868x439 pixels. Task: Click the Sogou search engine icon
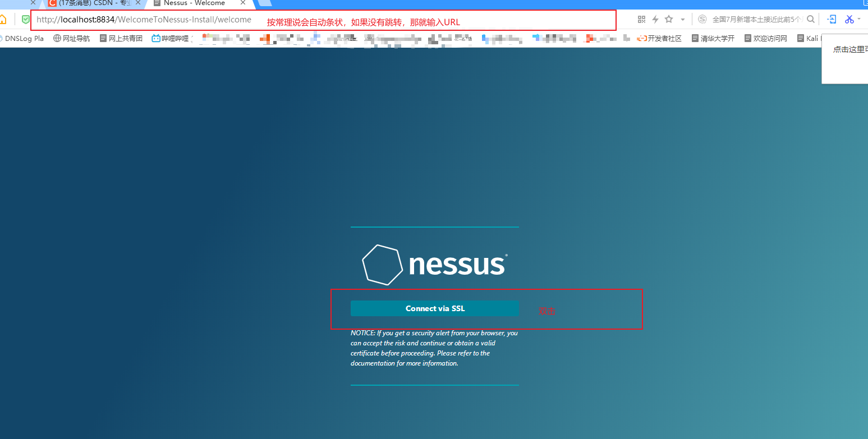click(702, 19)
